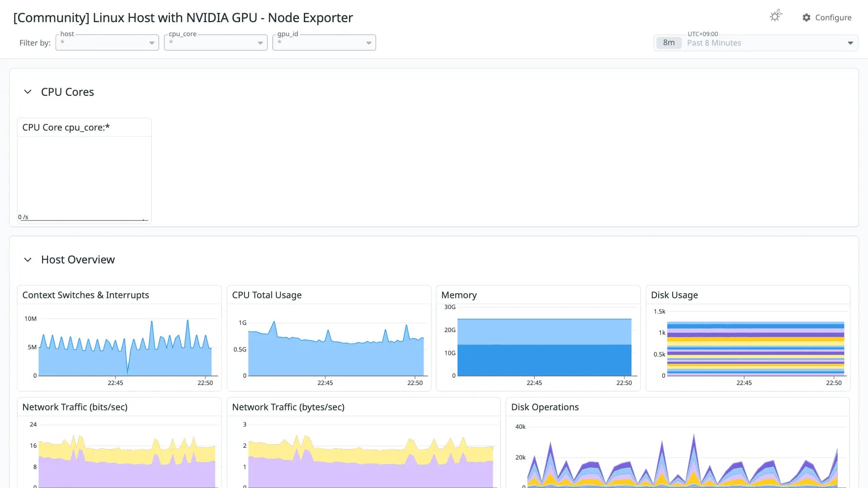Open the Configure menu label
This screenshot has width=868, height=488.
(x=833, y=18)
